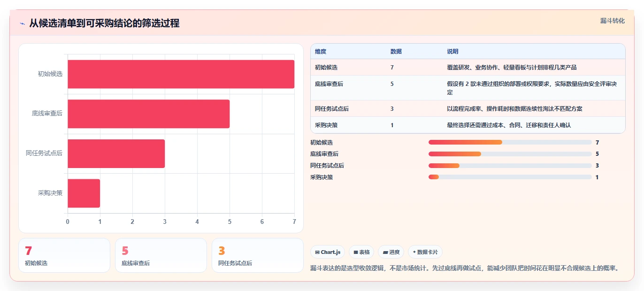Click the 维度 column header in the table

tap(321, 52)
